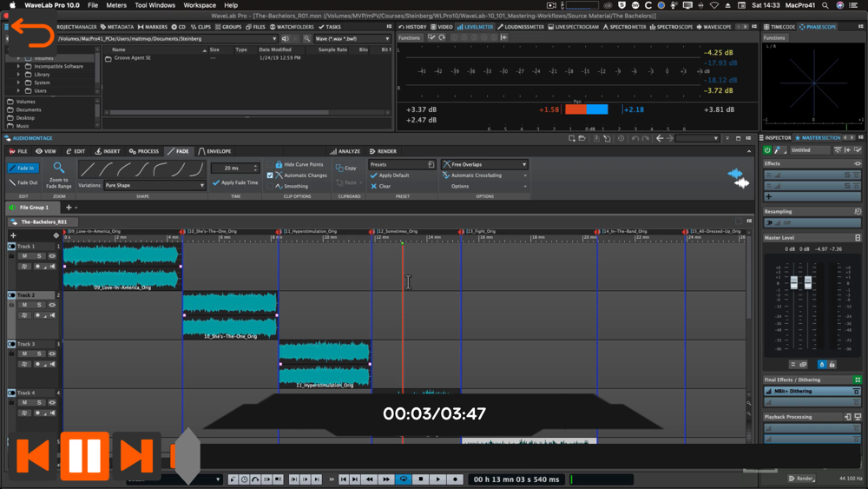Add a new file group tab
The width and height of the screenshot is (868, 489).
[x=69, y=208]
